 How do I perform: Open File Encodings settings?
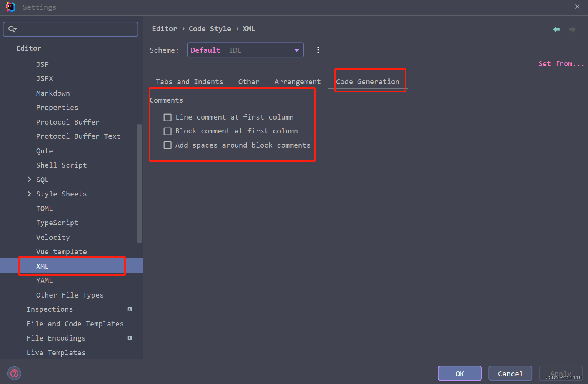pyautogui.click(x=56, y=338)
